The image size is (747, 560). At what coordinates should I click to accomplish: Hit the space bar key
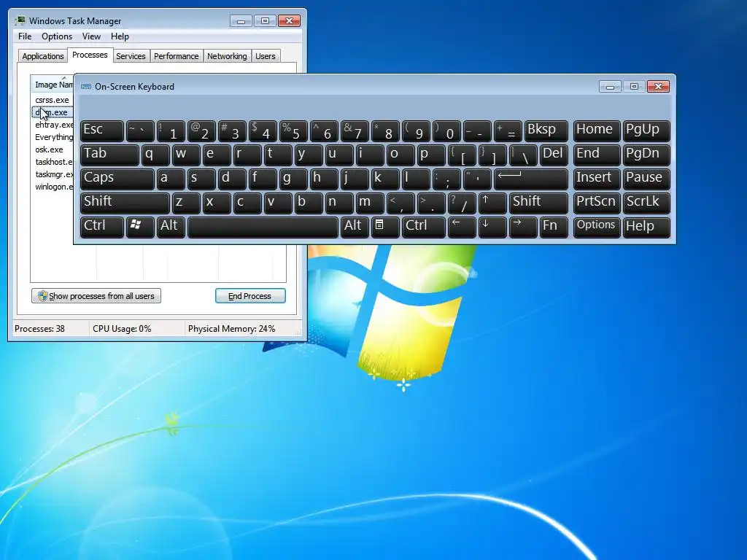point(263,226)
